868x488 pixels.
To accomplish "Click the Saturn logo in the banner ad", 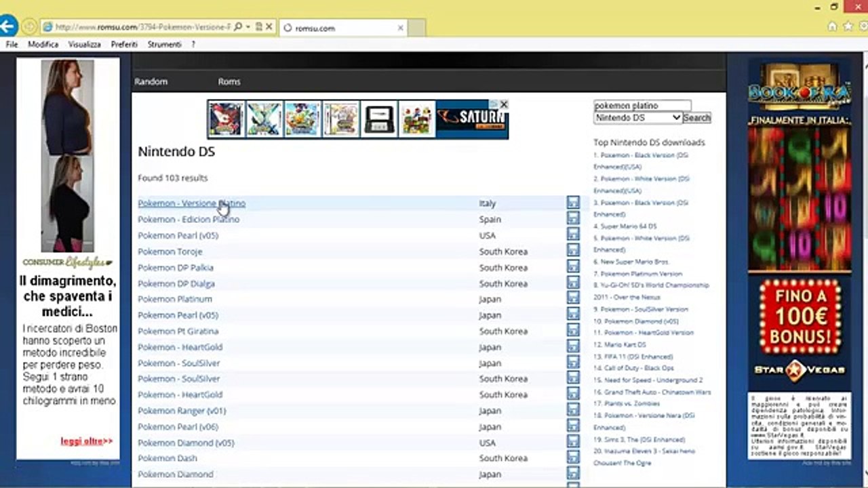I will (x=472, y=119).
